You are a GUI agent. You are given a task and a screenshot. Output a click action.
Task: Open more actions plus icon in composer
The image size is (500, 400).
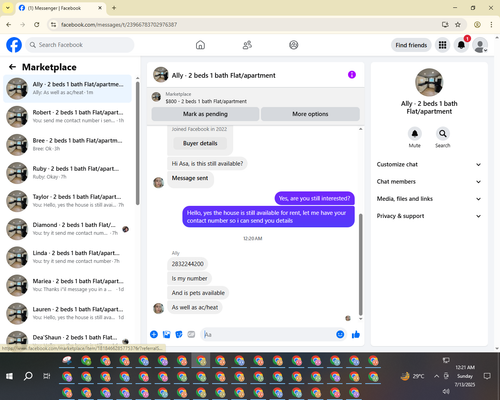pyautogui.click(x=154, y=334)
